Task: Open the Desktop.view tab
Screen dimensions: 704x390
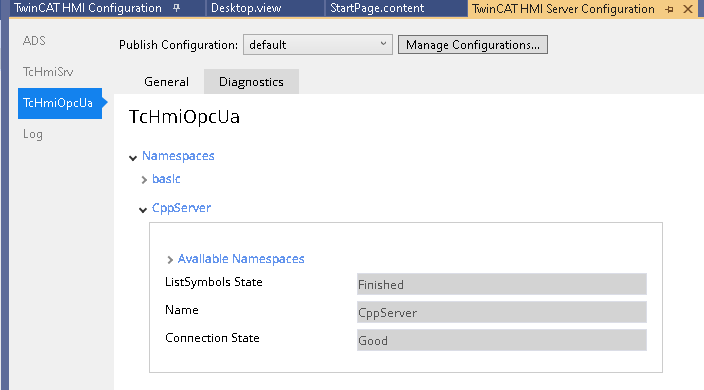Action: click(x=246, y=8)
